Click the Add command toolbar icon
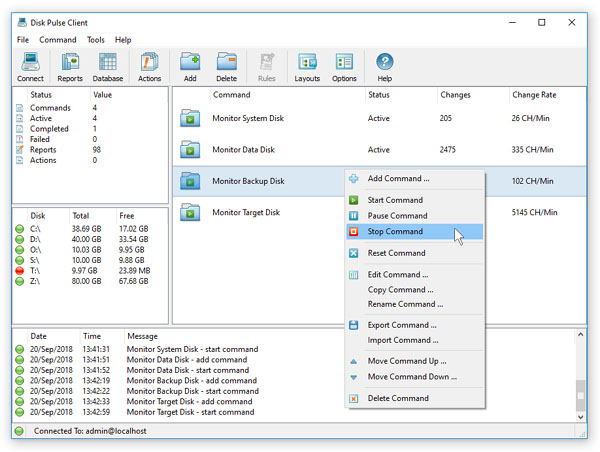 (190, 62)
